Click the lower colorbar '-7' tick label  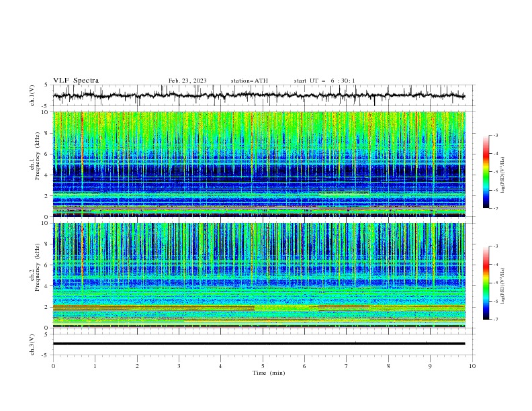tap(495, 319)
